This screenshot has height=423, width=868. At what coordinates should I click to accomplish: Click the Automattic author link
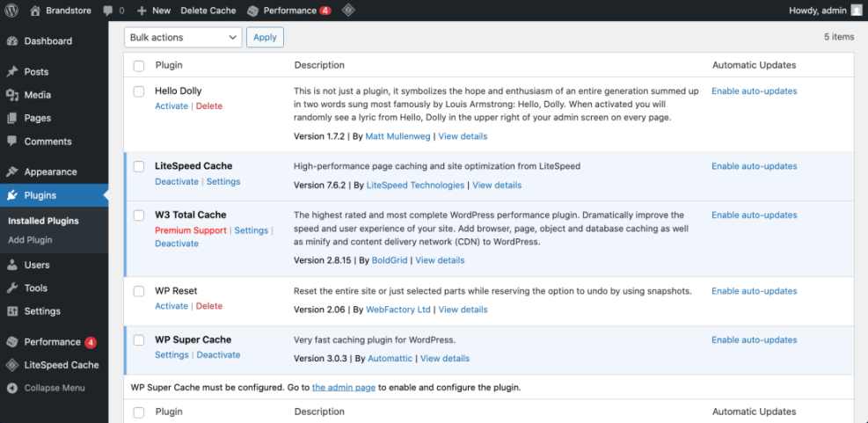point(390,358)
